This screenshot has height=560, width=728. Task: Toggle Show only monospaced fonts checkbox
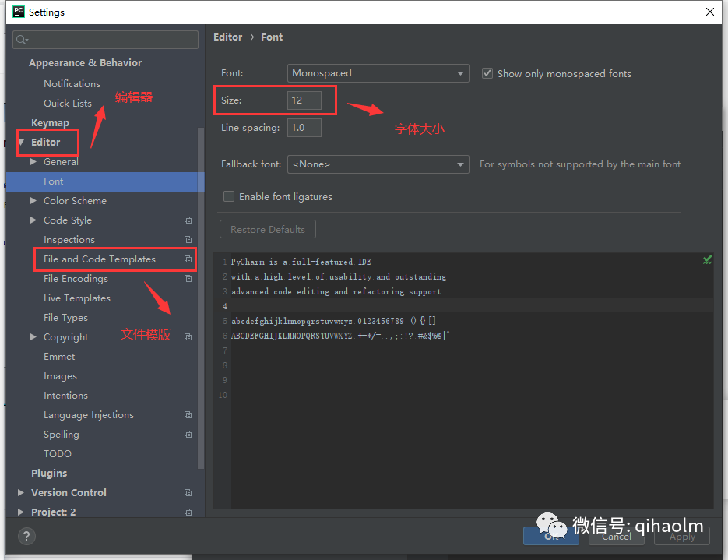(x=487, y=73)
